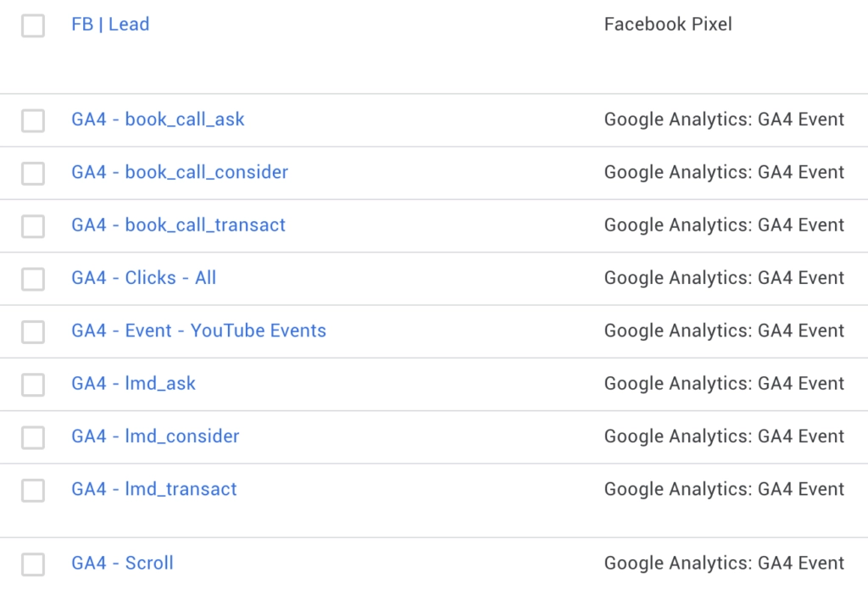Select the GA4 - book_call_ask checkbox
868x589 pixels.
(x=32, y=120)
